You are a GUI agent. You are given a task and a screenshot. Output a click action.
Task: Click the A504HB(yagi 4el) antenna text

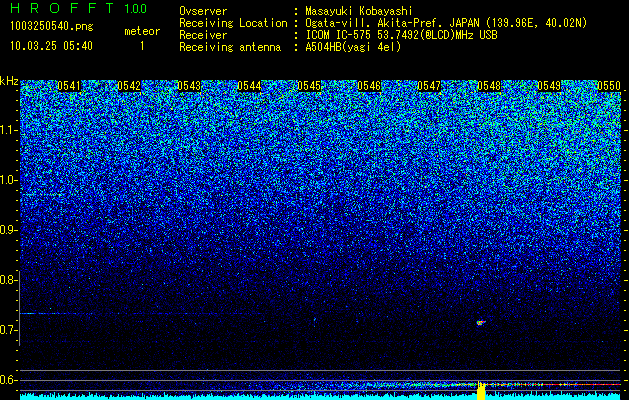[353, 47]
